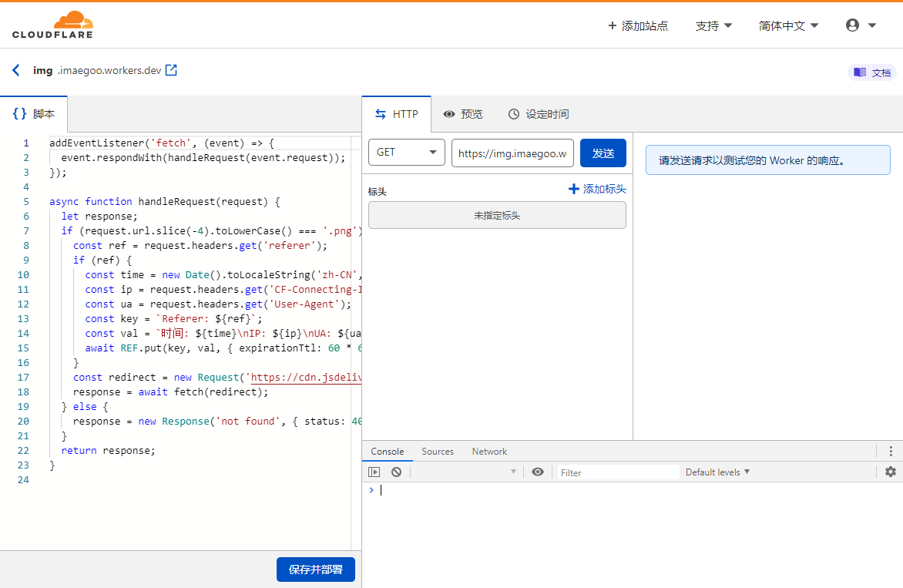Screen dimensions: 903x588
Task: Click the 请发送请求 response info message
Action: 767,160
